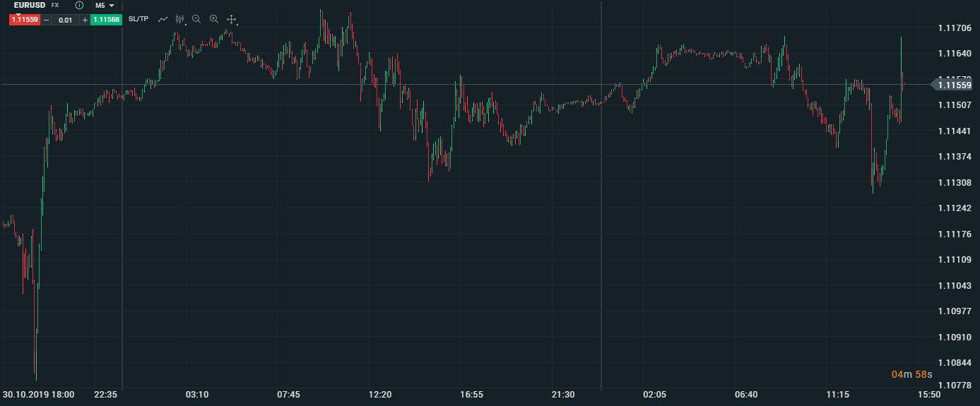This screenshot has width=980, height=406.
Task: Click the 0.01 volume input field
Action: [x=66, y=20]
